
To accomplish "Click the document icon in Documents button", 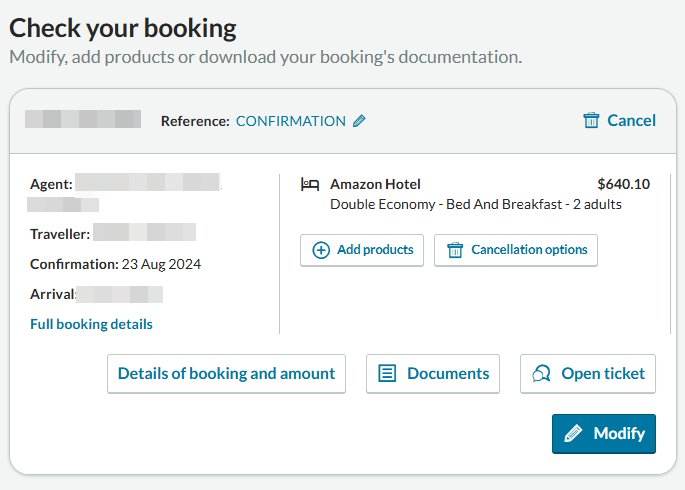I will [387, 374].
